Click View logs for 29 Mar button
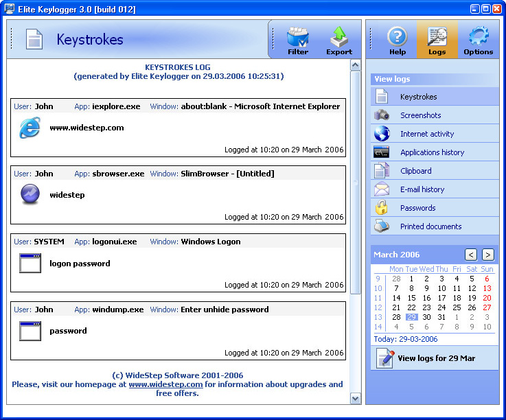 (x=435, y=358)
